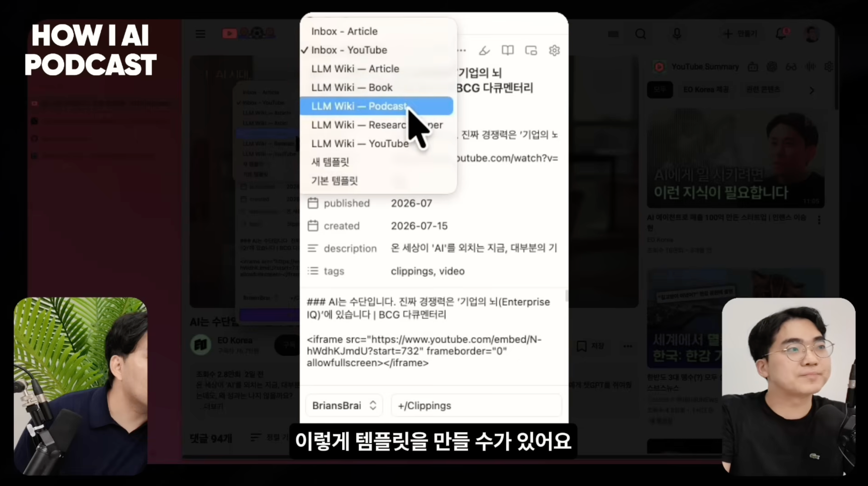
Task: Open the clipper more options (three dots)
Action: pyautogui.click(x=462, y=50)
